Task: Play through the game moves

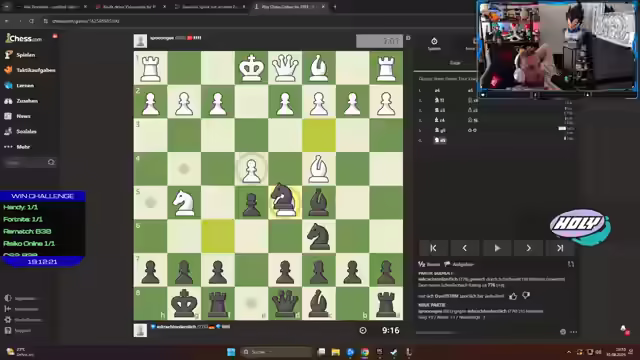Action: [497, 248]
